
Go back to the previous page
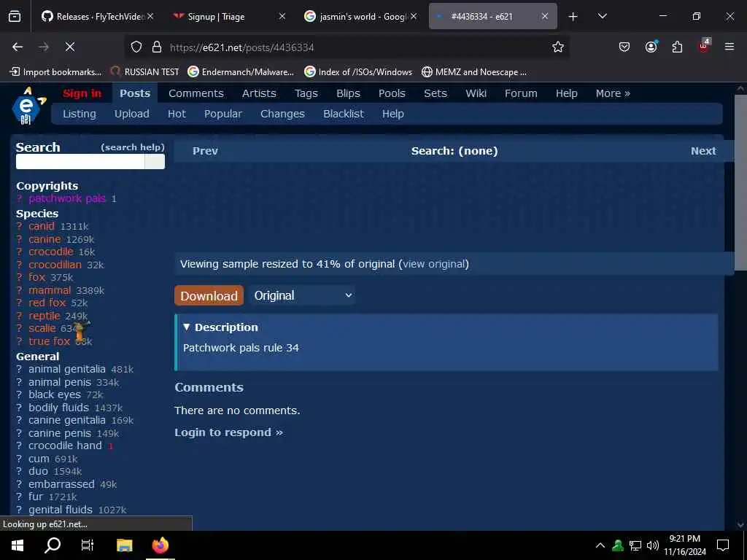pyautogui.click(x=18, y=47)
